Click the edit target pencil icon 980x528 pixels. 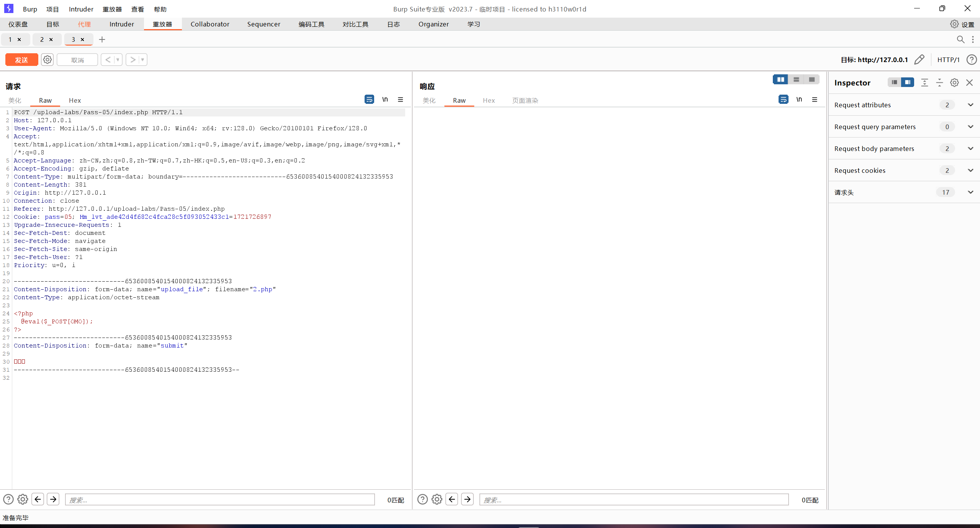(919, 59)
